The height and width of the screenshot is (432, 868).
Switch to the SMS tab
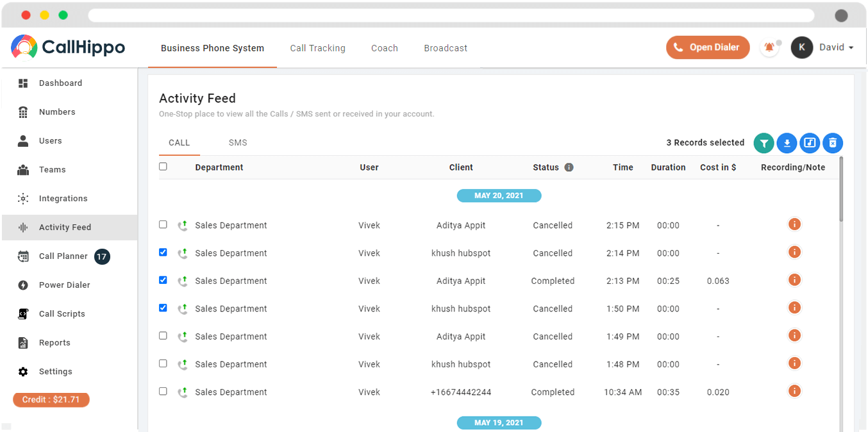(x=238, y=143)
